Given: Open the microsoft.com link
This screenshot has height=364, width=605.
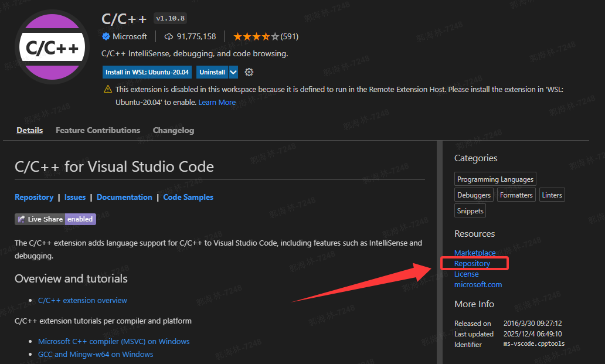Looking at the screenshot, I should click(x=478, y=284).
